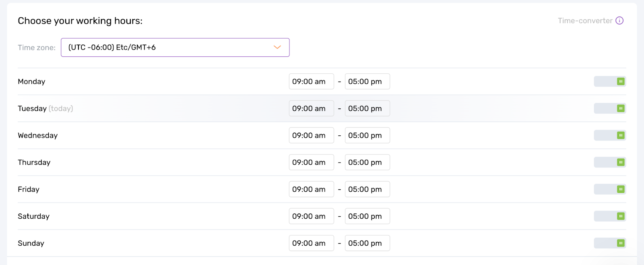Turn off Friday working hours switch

(x=610, y=189)
